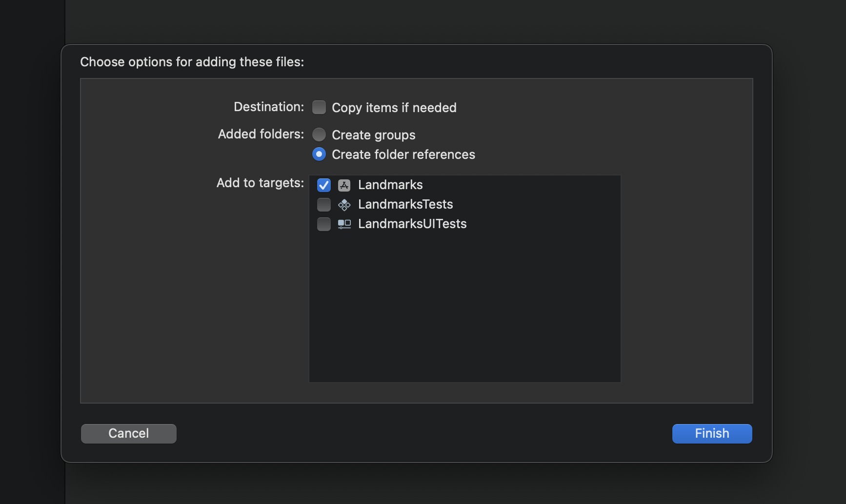Uncheck the Landmarks target checkbox
The height and width of the screenshot is (504, 846).
(323, 185)
